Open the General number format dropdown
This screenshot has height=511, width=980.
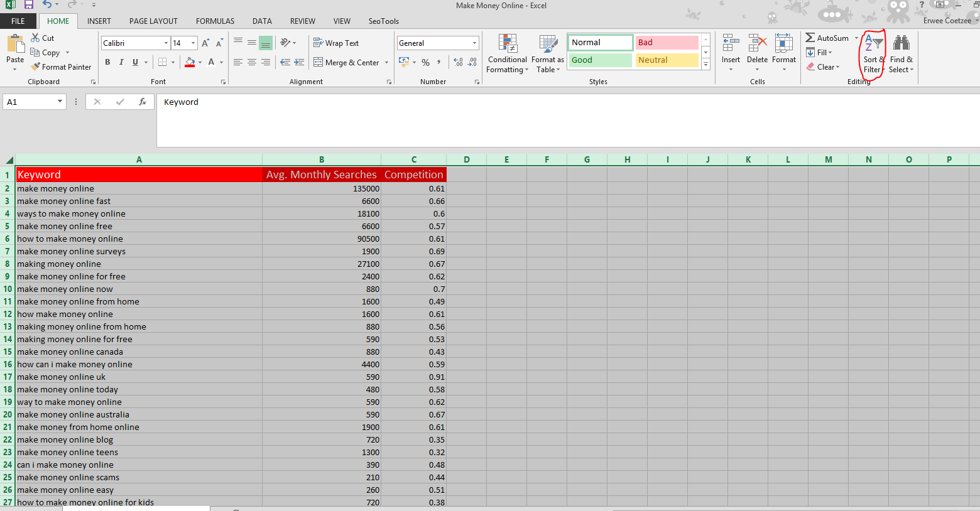(x=474, y=43)
